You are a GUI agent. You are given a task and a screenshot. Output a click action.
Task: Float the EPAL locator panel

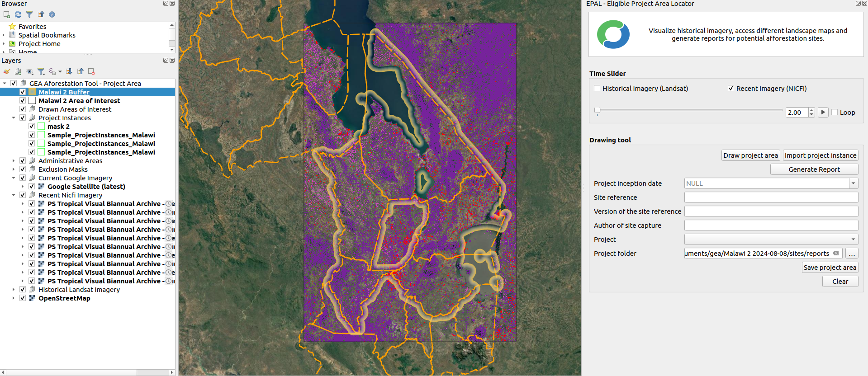[858, 4]
